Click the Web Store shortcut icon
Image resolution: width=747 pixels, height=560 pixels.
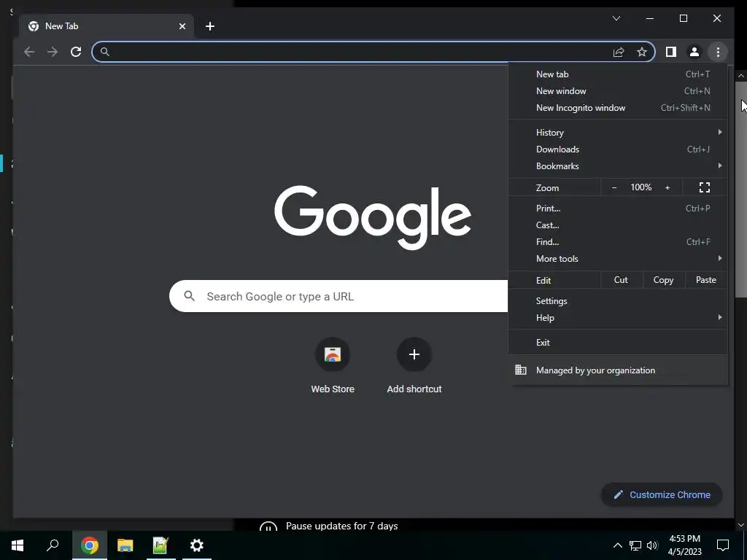(333, 354)
